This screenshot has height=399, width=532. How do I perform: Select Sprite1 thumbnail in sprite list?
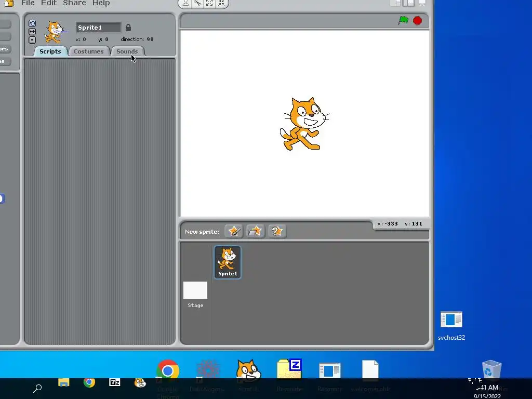(228, 262)
